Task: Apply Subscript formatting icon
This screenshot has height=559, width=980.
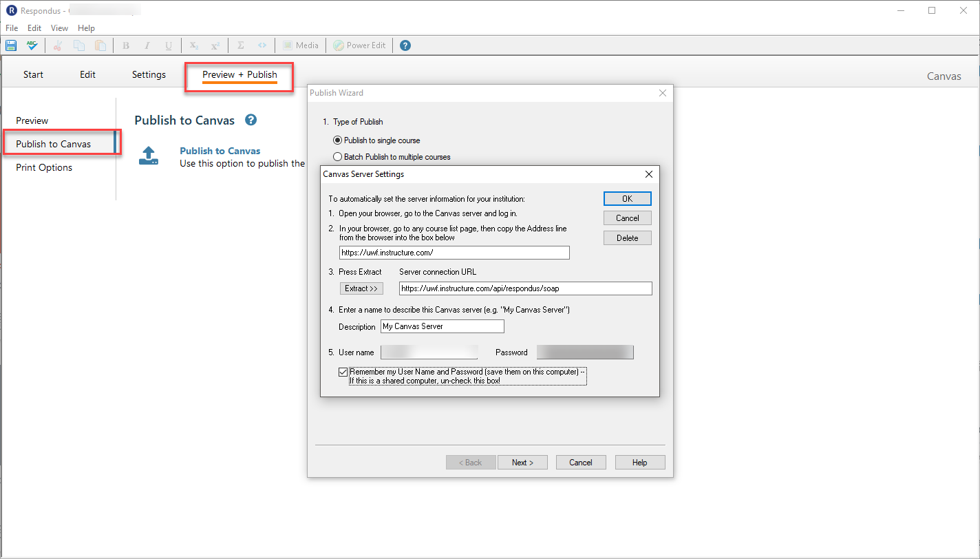Action: (194, 45)
